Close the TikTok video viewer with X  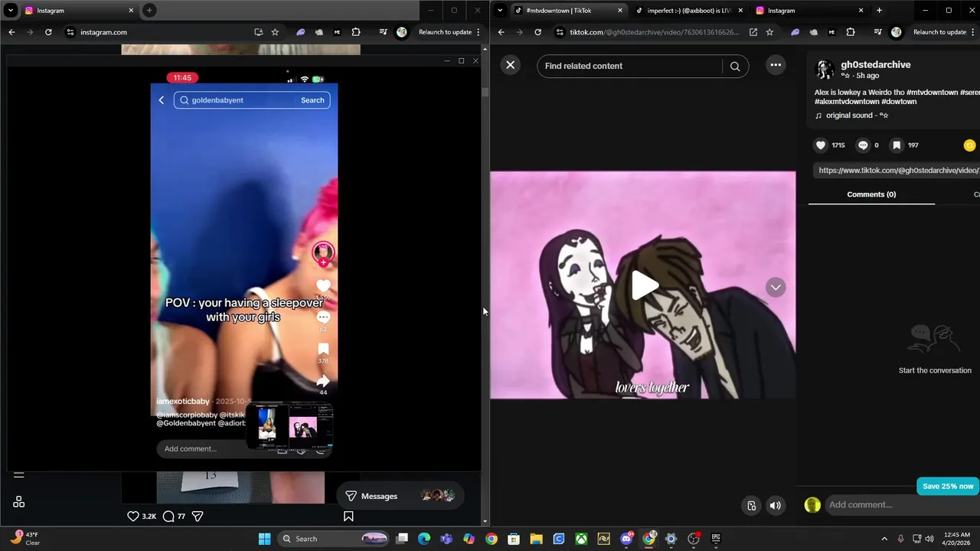[x=511, y=65]
